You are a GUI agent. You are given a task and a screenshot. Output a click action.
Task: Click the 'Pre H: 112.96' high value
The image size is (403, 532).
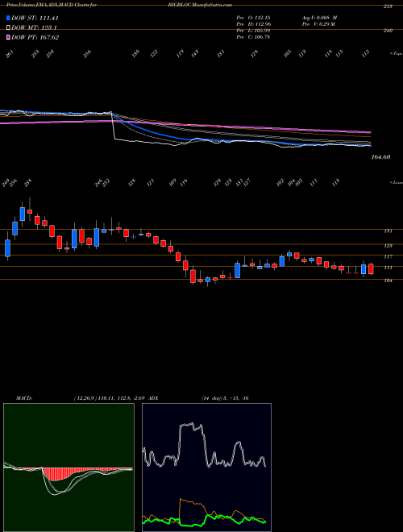pos(253,24)
